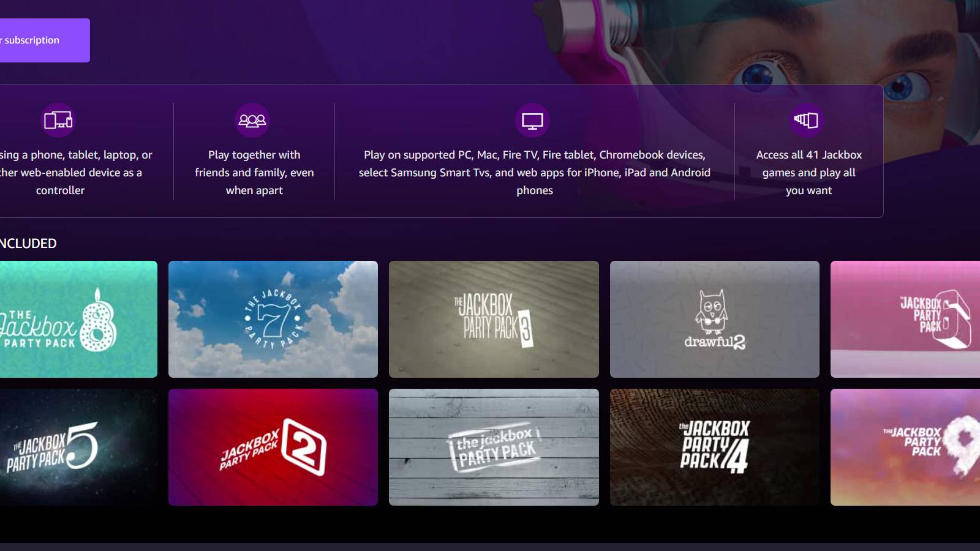Open the Drawful 2 game tile

(714, 319)
